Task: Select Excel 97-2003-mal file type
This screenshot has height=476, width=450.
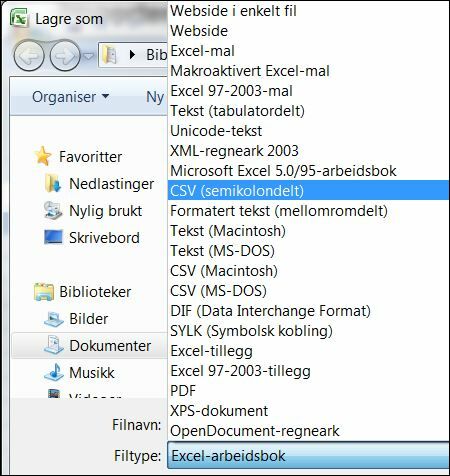Action: 308,91
